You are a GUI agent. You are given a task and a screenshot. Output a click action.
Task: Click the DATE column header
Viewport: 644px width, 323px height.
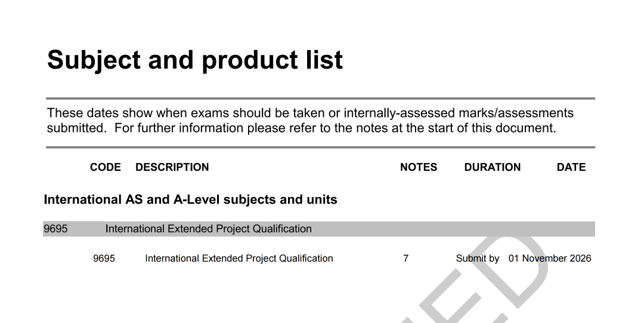571,167
